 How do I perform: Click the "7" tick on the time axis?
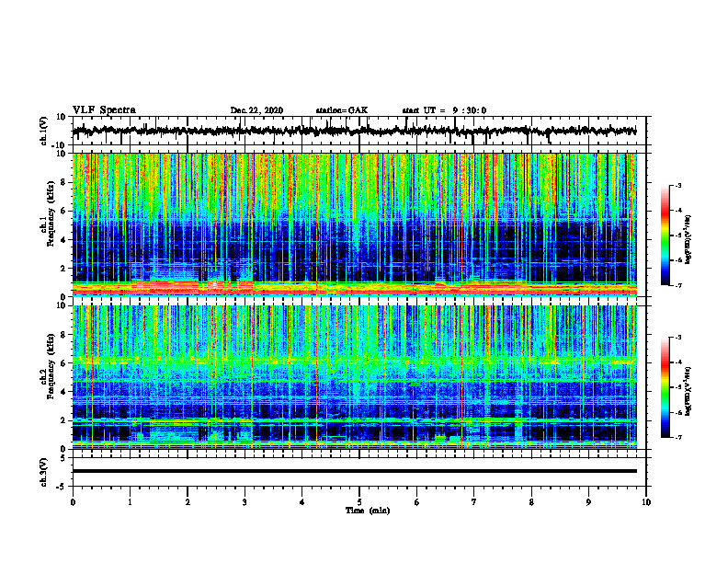474,502
